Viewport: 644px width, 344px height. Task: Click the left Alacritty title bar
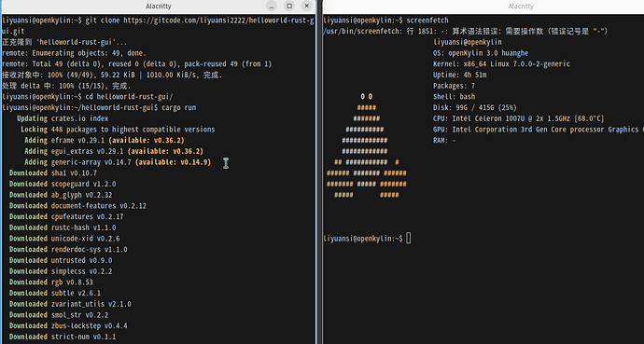click(158, 7)
